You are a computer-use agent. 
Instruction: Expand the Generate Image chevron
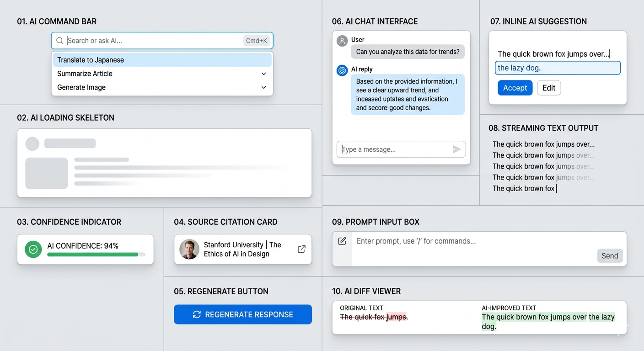pos(263,87)
